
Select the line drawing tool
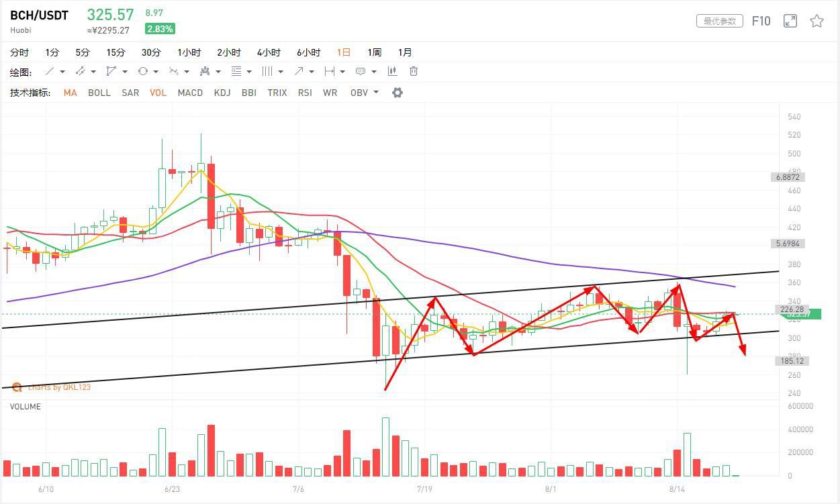pyautogui.click(x=50, y=71)
